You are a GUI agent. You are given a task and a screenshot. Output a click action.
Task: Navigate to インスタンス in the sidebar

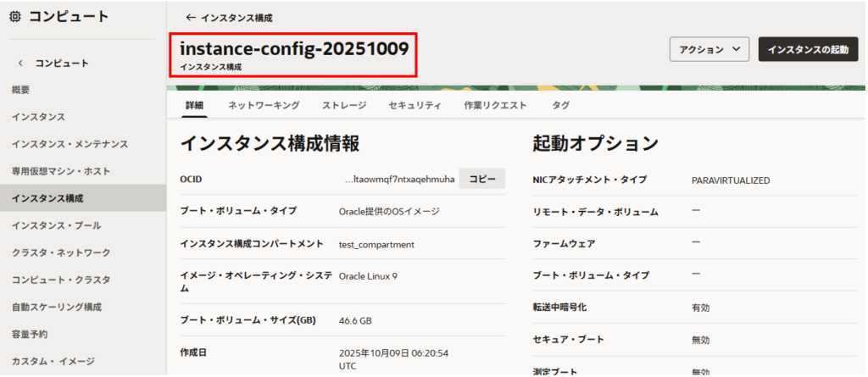tap(38, 117)
